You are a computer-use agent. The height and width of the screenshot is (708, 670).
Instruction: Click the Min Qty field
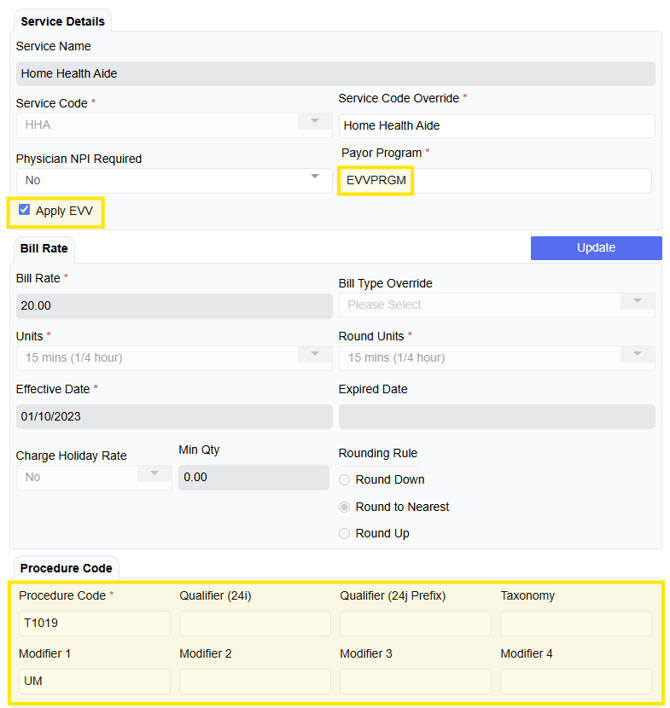tap(254, 478)
